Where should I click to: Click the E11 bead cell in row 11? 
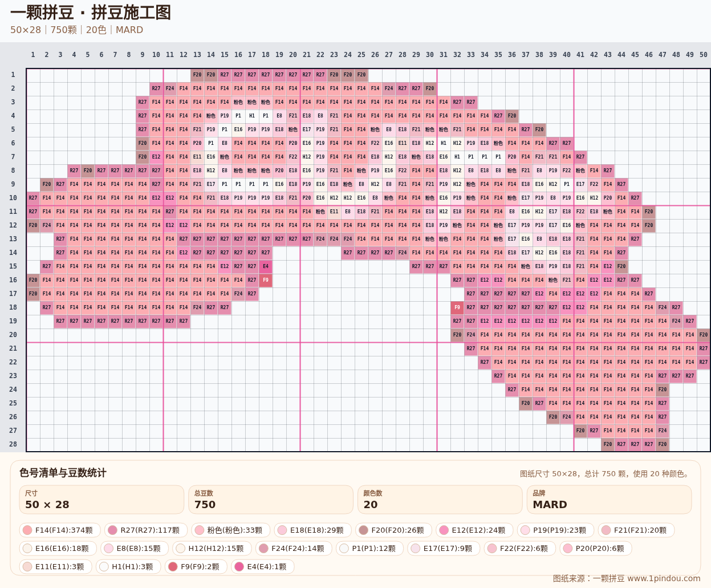[x=334, y=212]
